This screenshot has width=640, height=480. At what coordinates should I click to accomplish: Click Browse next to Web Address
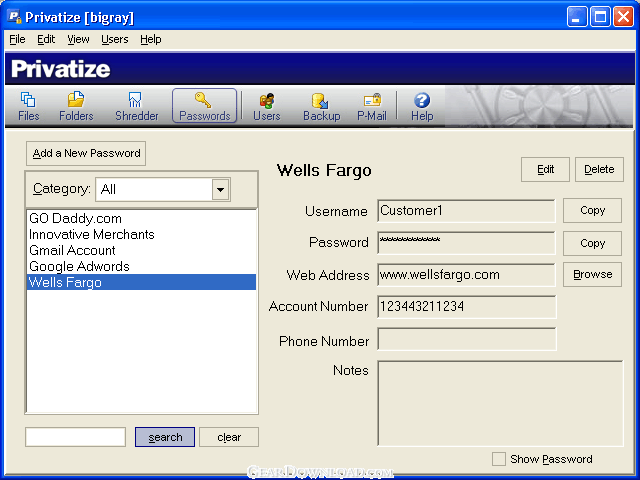(x=592, y=274)
